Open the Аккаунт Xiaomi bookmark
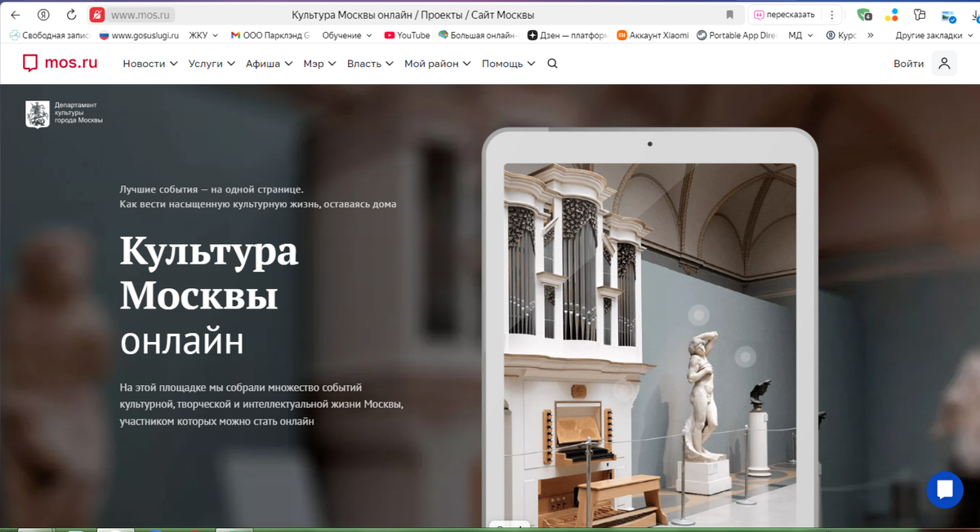Screen dimensions: 980x532 tap(652, 35)
